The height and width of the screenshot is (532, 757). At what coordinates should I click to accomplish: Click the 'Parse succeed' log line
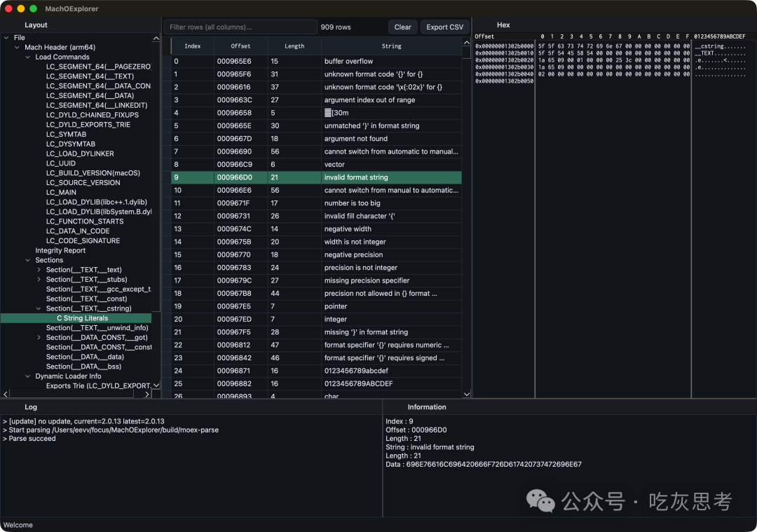pos(32,438)
